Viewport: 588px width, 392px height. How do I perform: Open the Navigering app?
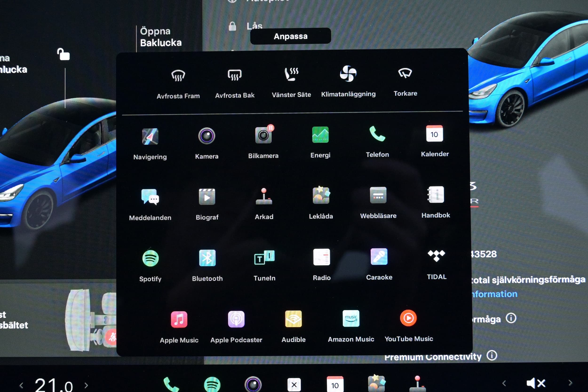coord(150,136)
